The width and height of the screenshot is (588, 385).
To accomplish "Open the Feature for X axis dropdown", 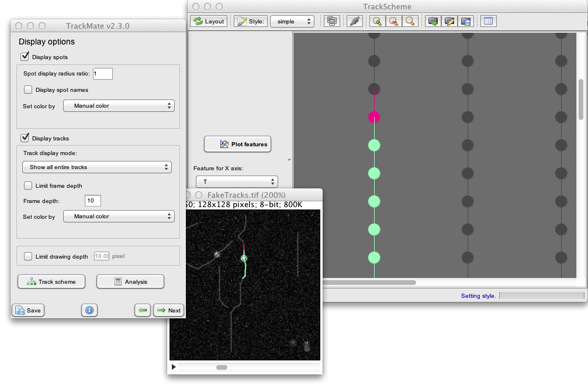I will (x=237, y=181).
